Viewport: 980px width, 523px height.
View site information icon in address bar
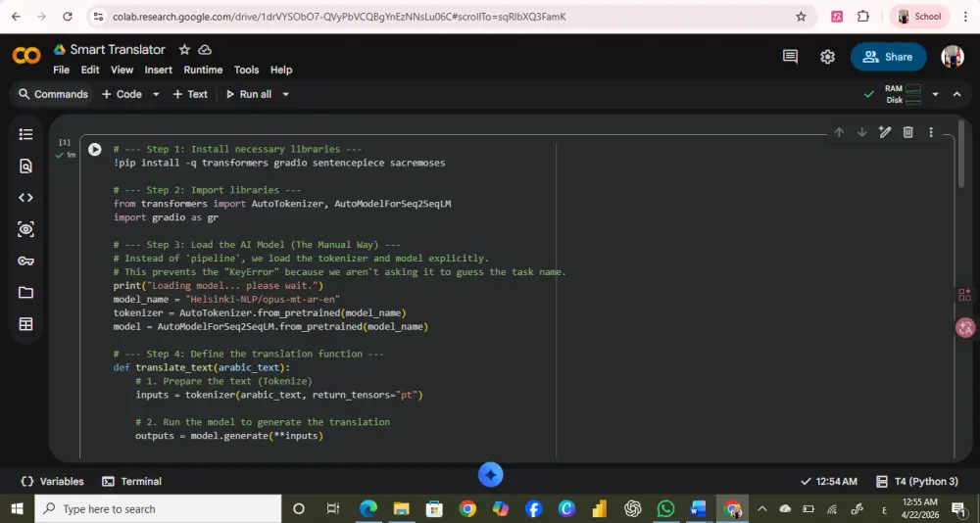98,17
